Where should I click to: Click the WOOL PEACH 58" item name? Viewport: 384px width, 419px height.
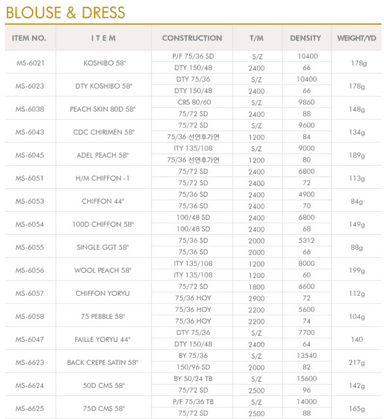pyautogui.click(x=103, y=270)
